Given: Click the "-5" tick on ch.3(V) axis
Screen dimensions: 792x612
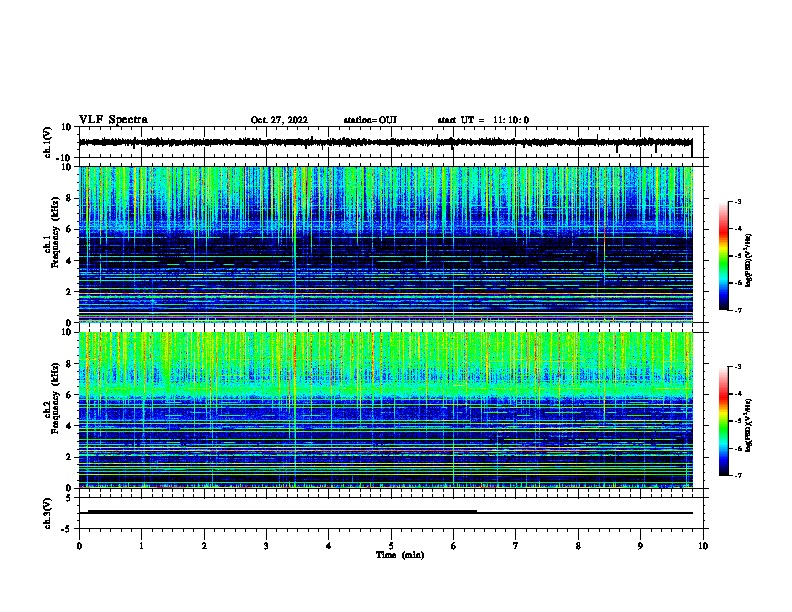Looking at the screenshot, I should click(x=68, y=529).
